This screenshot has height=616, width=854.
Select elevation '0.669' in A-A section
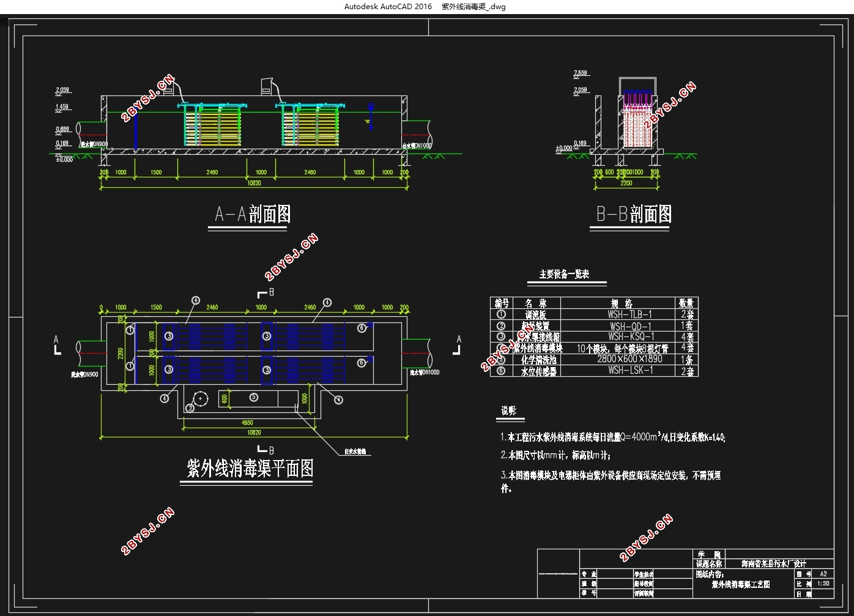[62, 129]
